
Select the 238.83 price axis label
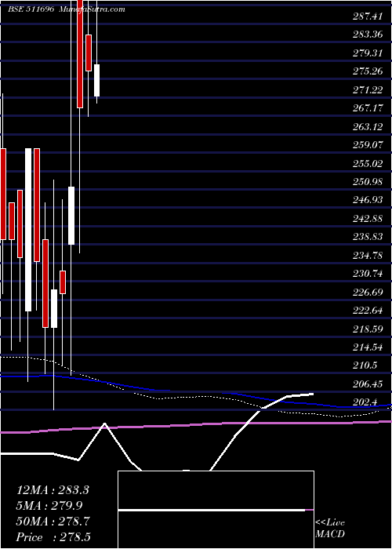367,237
